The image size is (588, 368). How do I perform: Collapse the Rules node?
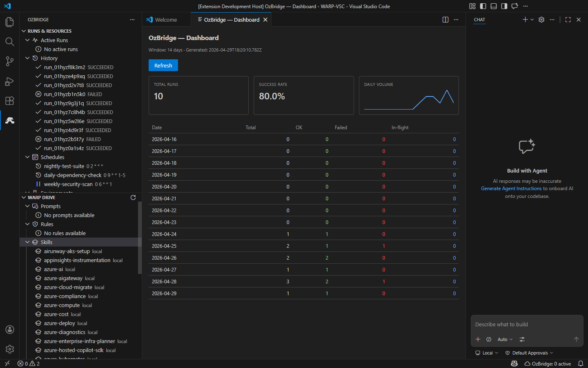[27, 224]
